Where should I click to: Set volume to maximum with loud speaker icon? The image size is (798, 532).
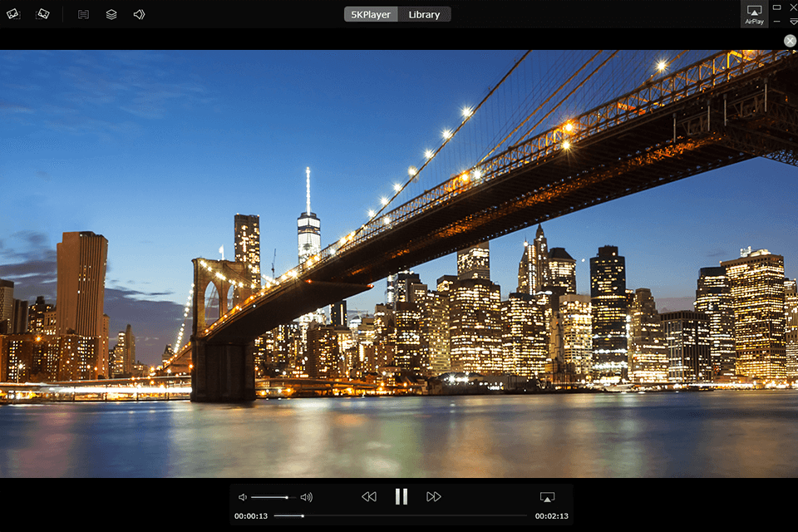click(307, 497)
